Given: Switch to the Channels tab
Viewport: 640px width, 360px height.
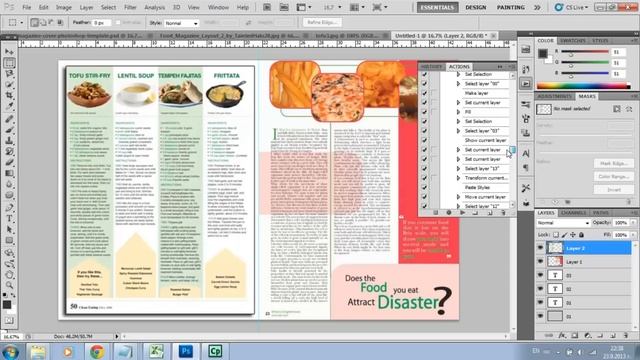Looking at the screenshot, I should click(573, 213).
